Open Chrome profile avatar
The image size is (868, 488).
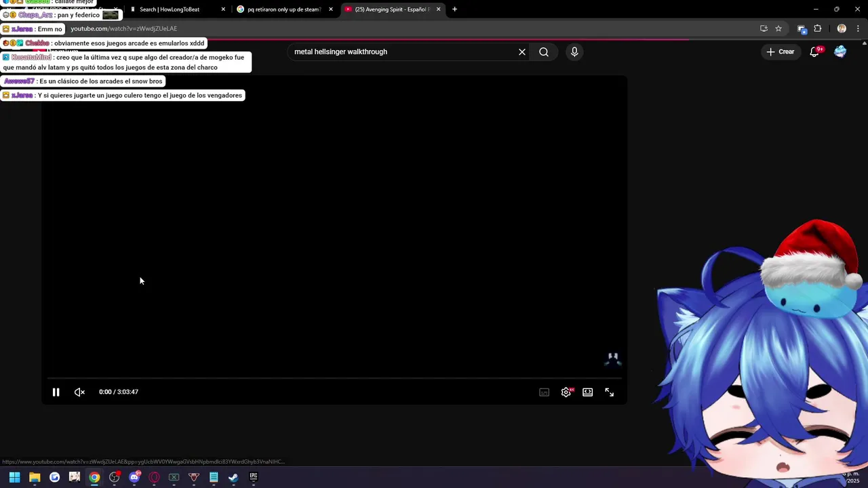click(x=842, y=28)
